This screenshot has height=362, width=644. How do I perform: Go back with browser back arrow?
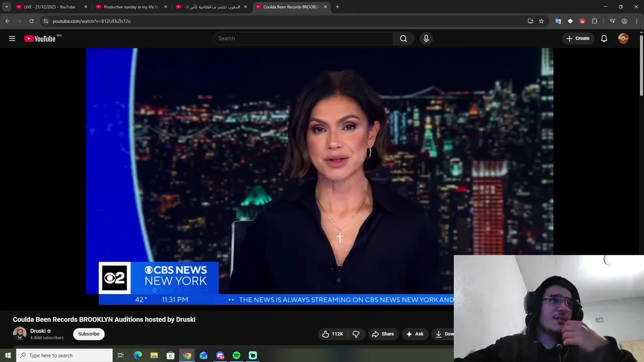pos(7,21)
